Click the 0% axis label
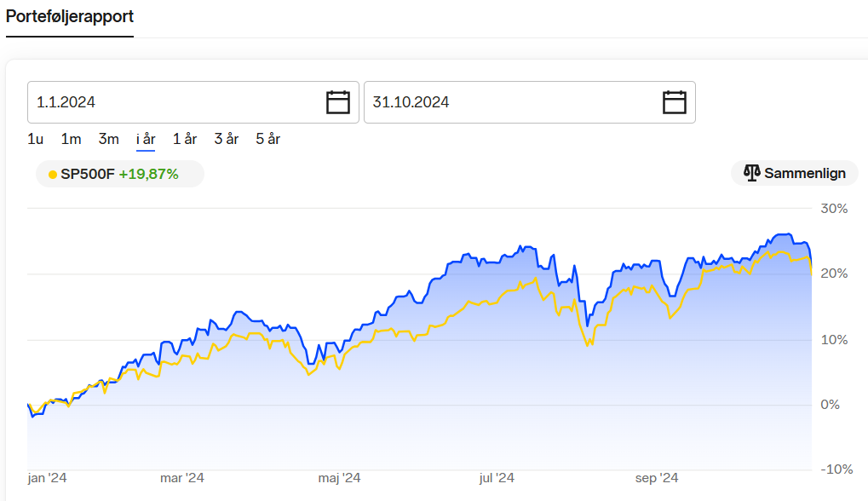The image size is (868, 501). pos(830,405)
